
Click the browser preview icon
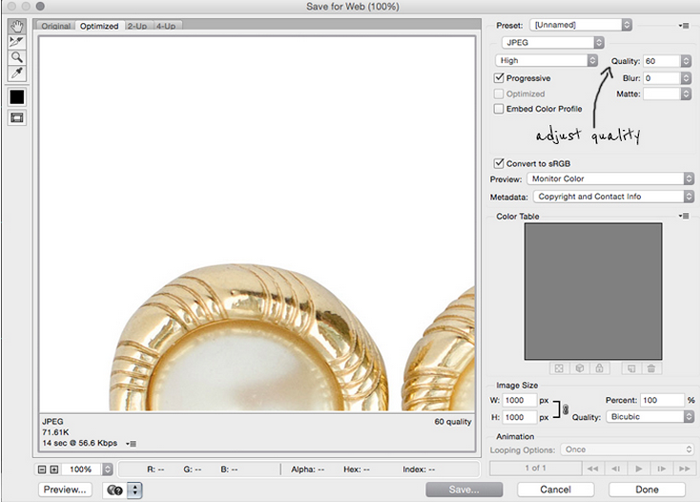115,490
